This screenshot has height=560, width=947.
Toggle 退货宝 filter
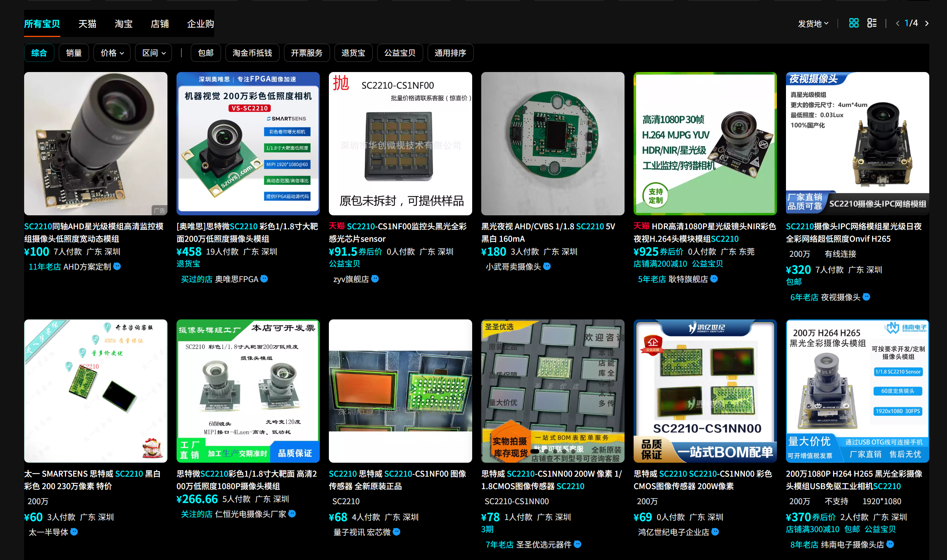coord(353,53)
